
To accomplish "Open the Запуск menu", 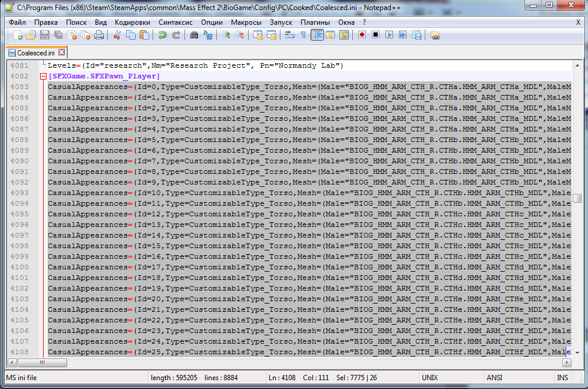I will [281, 22].
